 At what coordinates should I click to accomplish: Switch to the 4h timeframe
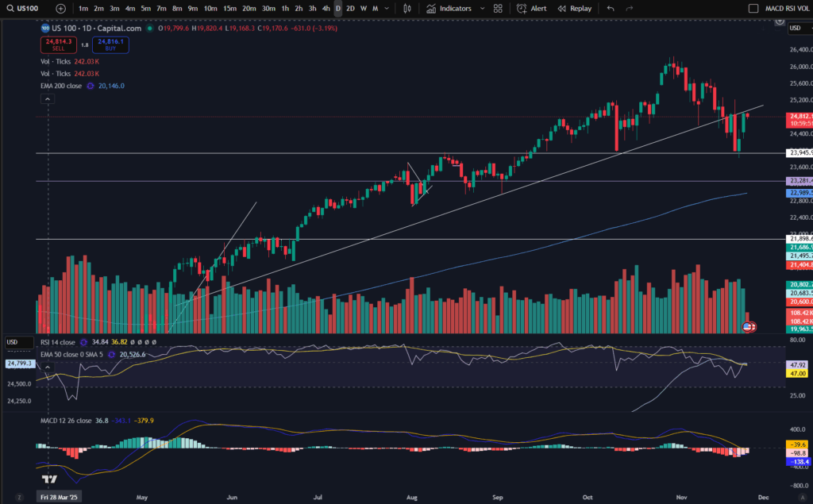(326, 8)
